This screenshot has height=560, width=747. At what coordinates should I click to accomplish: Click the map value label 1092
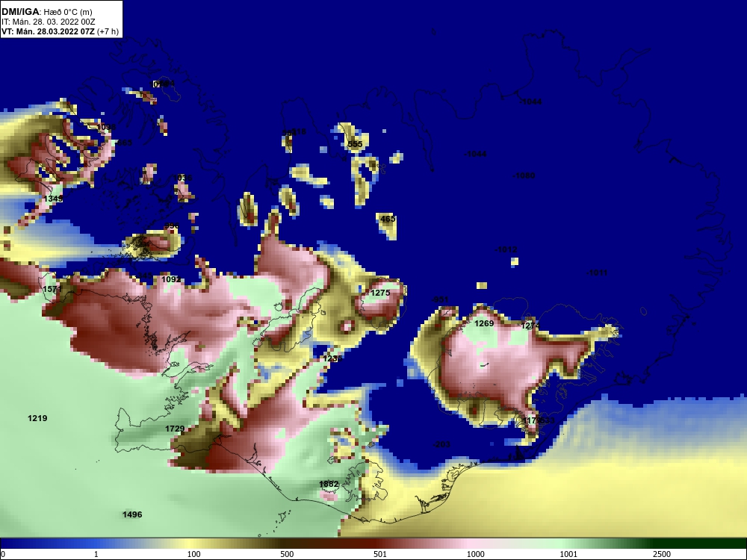tap(171, 279)
